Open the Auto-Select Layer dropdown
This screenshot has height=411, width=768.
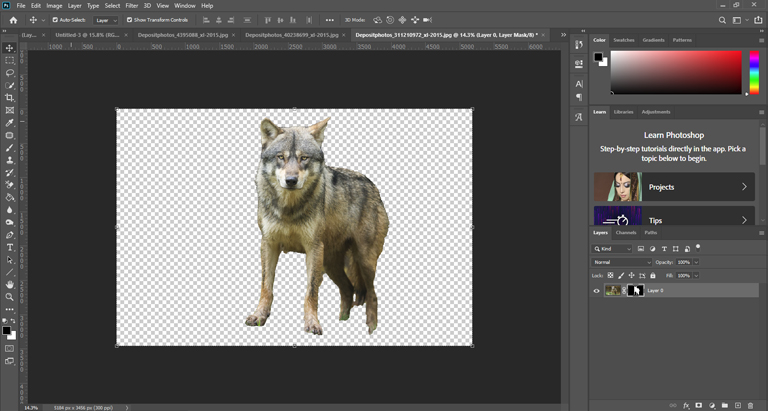pyautogui.click(x=106, y=20)
